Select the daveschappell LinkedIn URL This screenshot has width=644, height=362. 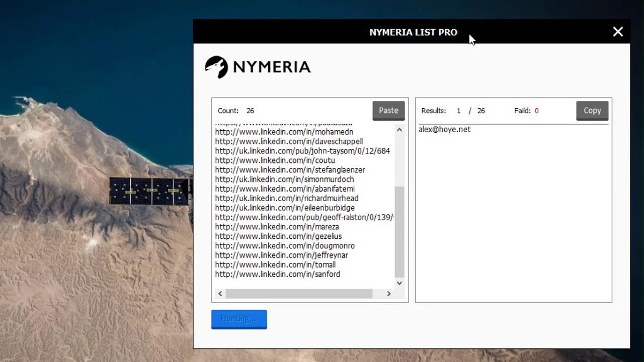coord(289,141)
